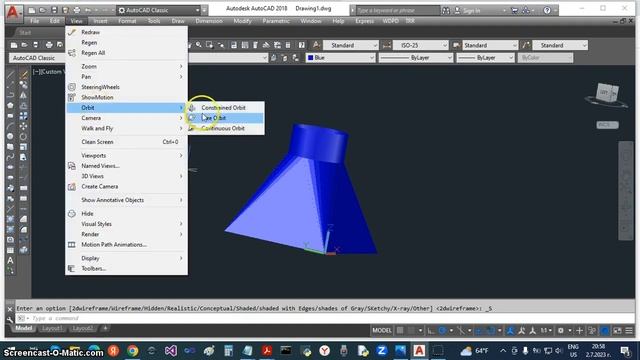Click the Zoom realtime magnifier icon
640x360 pixels.
199,45
